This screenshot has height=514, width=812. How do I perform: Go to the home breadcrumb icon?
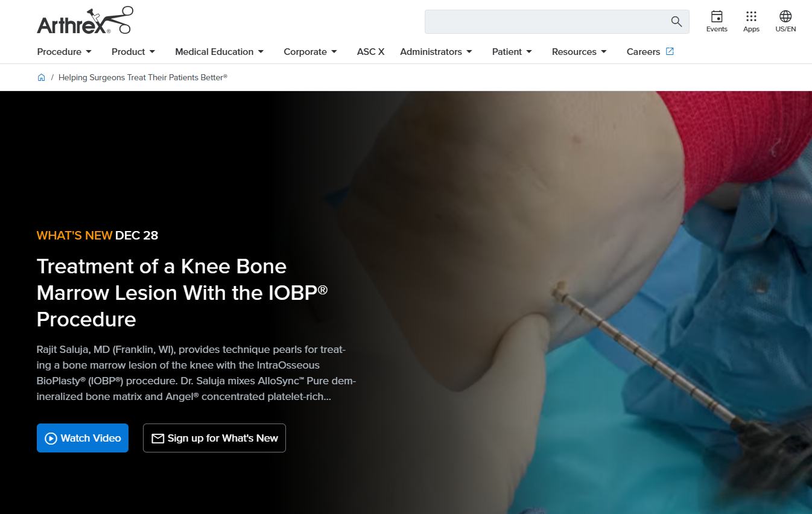pyautogui.click(x=42, y=77)
